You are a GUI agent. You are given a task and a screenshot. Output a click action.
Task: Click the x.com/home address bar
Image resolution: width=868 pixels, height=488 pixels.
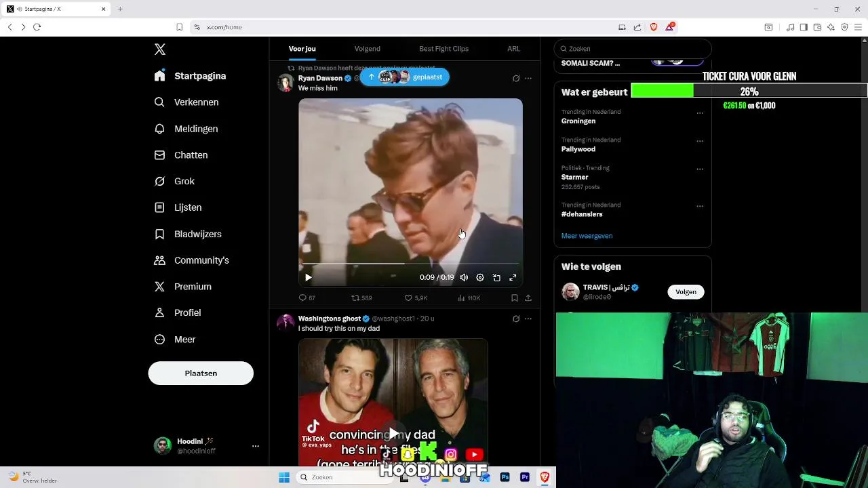pyautogui.click(x=407, y=27)
